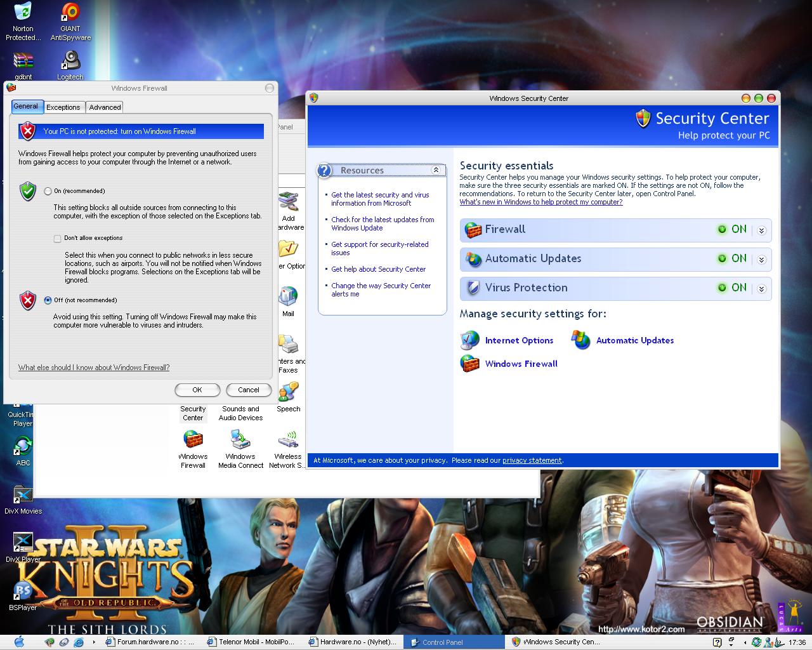812x650 pixels.
Task: Expand the Automatic Updates section chevron
Action: [x=761, y=260]
